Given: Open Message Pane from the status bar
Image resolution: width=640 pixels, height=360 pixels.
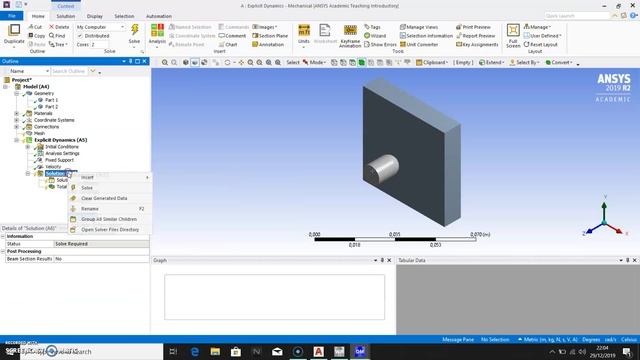Looking at the screenshot, I should pos(458,340).
